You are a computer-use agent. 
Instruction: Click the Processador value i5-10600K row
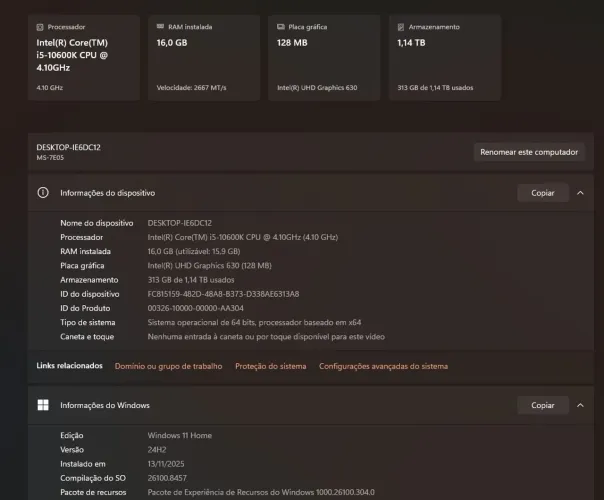click(x=243, y=237)
